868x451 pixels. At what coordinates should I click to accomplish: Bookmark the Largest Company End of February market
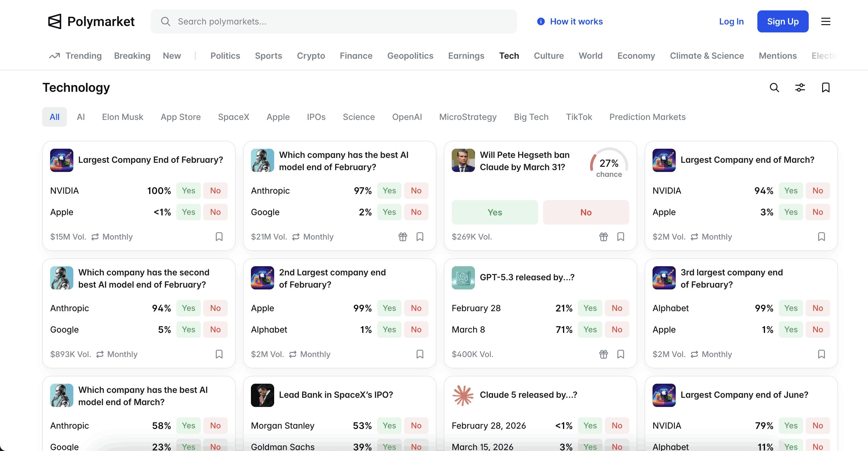pyautogui.click(x=219, y=237)
